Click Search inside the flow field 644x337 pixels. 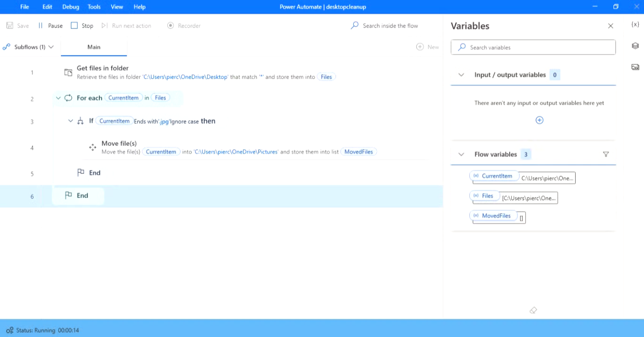390,26
